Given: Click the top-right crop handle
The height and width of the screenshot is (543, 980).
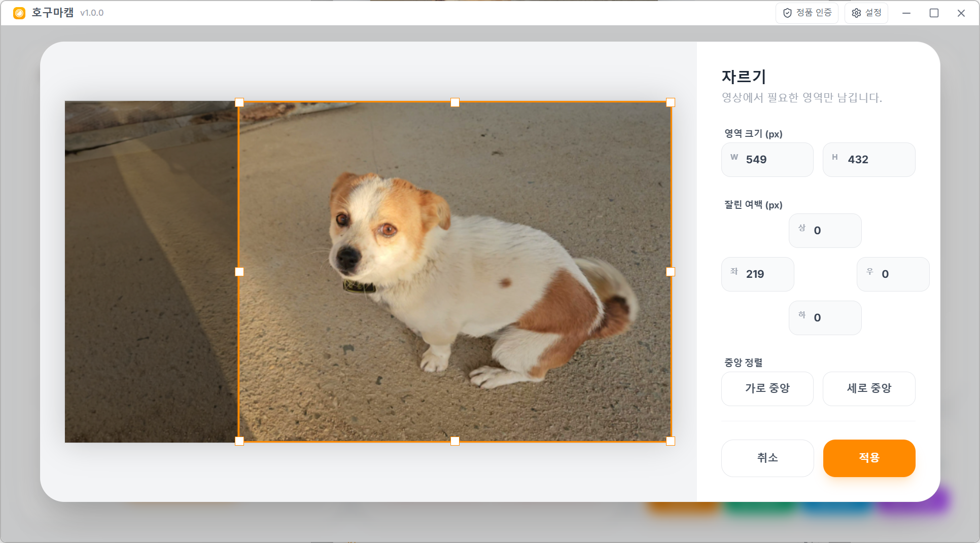Looking at the screenshot, I should pyautogui.click(x=671, y=102).
